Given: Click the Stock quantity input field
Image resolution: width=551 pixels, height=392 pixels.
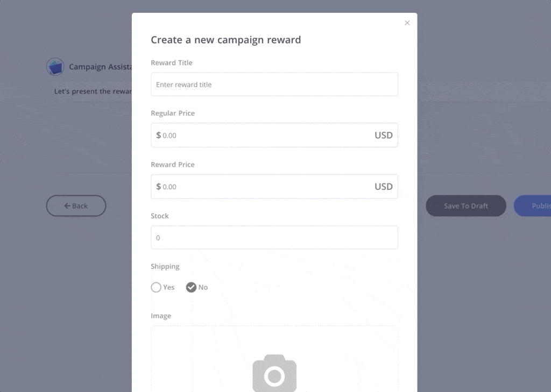Looking at the screenshot, I should coord(274,238).
